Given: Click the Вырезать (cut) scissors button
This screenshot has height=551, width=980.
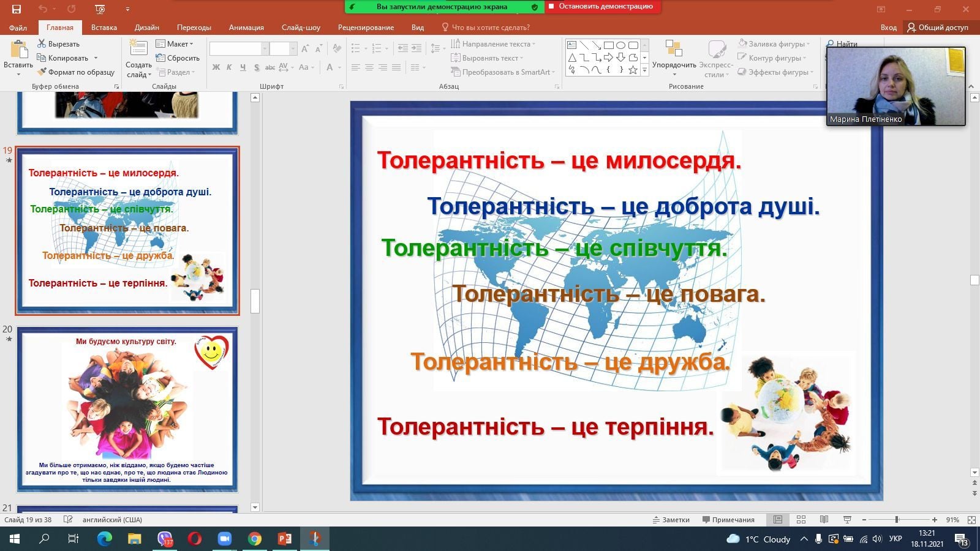Looking at the screenshot, I should click(59, 44).
